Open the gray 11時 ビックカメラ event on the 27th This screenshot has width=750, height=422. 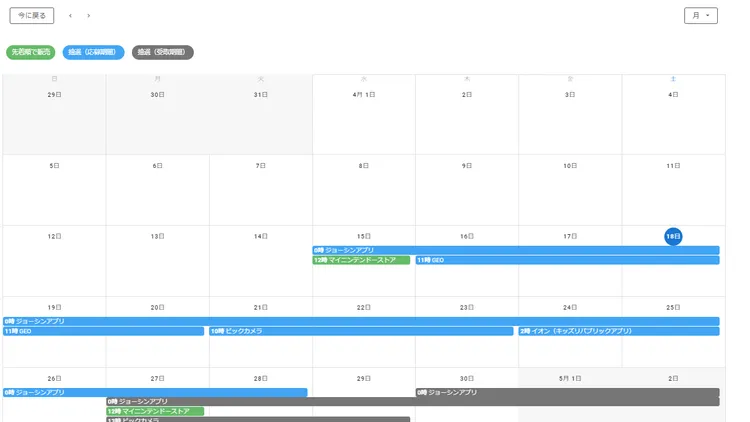(x=258, y=420)
